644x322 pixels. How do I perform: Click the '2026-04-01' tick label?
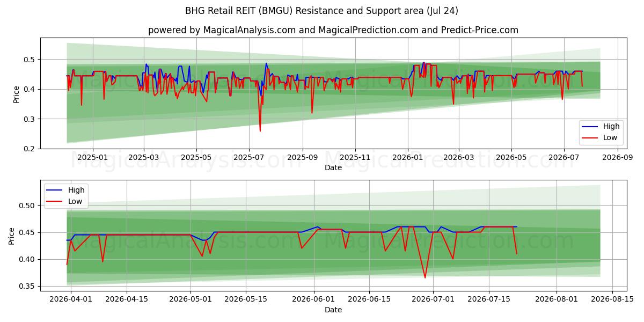click(x=71, y=299)
